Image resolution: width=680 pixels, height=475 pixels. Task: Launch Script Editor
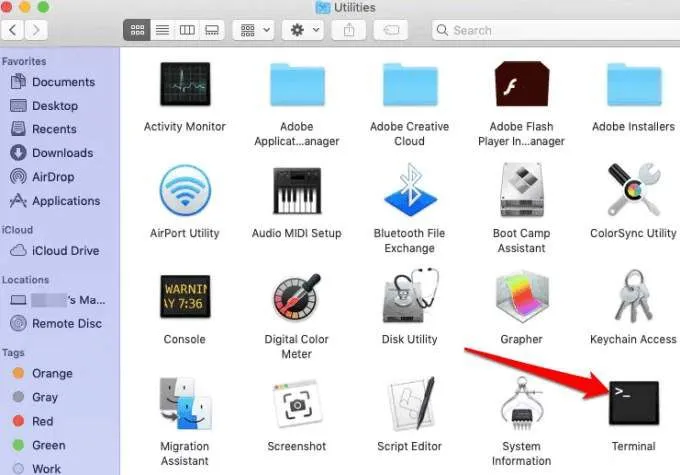click(x=410, y=403)
